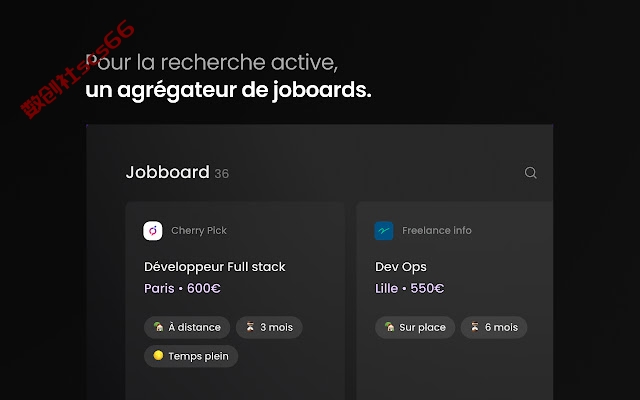
Task: Open the Développeur Full stack job title
Action: click(x=215, y=267)
